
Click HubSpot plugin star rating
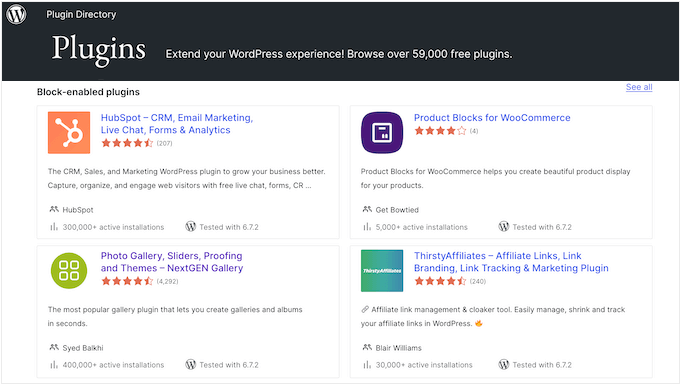point(127,143)
